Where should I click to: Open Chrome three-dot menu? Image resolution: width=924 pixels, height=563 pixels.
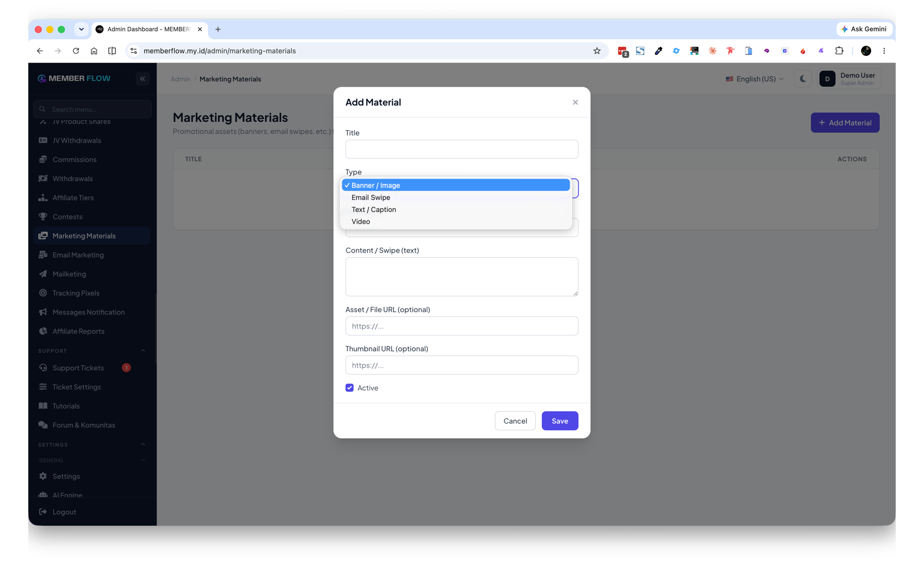884,51
